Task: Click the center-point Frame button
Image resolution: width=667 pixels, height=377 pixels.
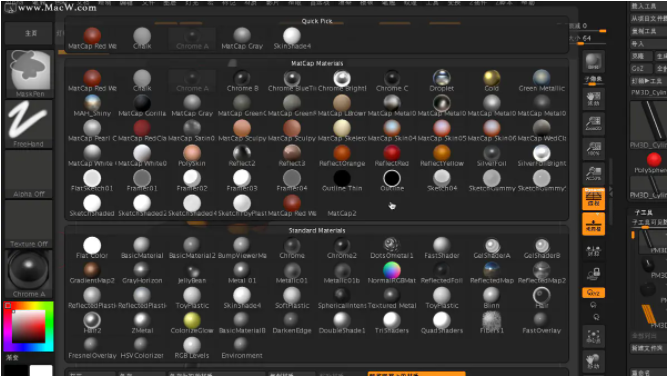Action: (x=593, y=336)
